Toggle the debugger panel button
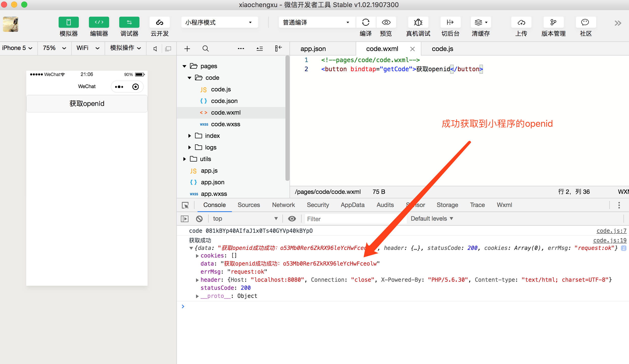This screenshot has width=629, height=364. [129, 22]
